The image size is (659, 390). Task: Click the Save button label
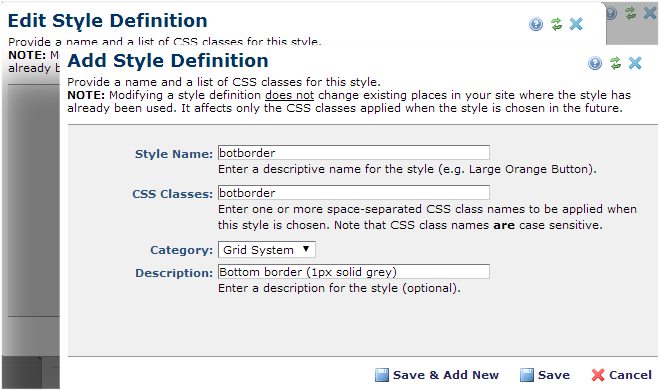pos(554,375)
